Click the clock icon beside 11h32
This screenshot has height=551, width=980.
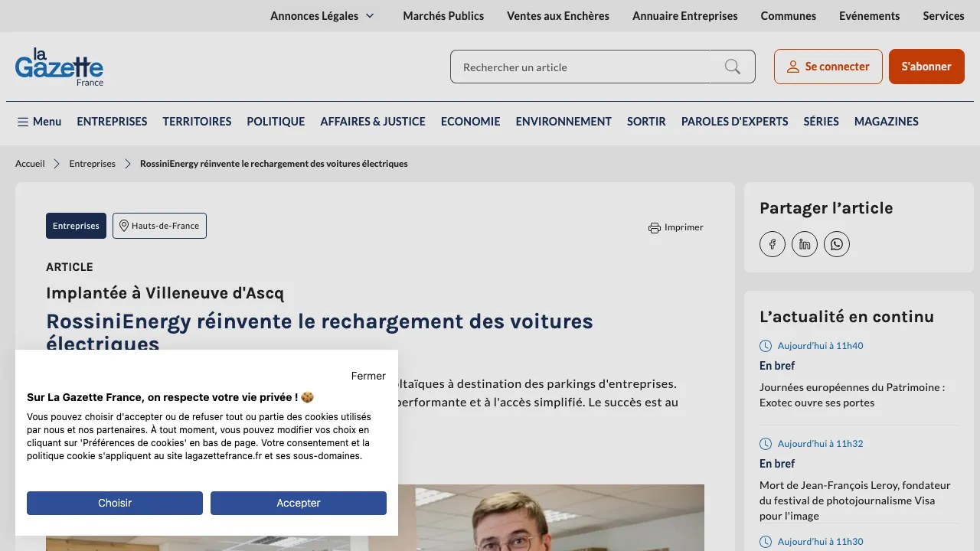pos(766,444)
